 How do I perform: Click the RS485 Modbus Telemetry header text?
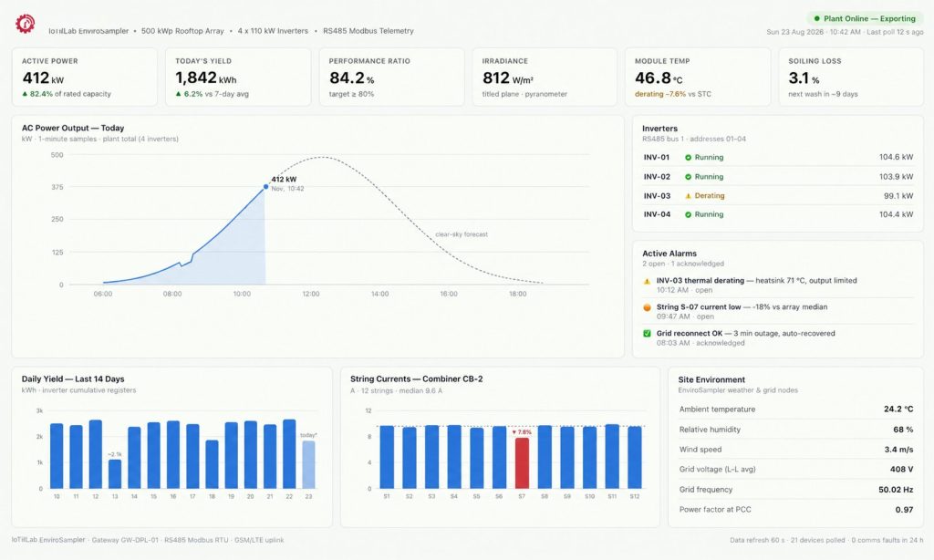coord(368,31)
